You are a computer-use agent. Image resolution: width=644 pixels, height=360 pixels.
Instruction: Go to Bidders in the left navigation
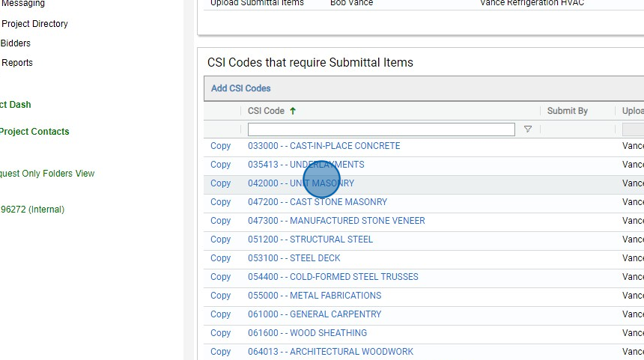pos(16,43)
